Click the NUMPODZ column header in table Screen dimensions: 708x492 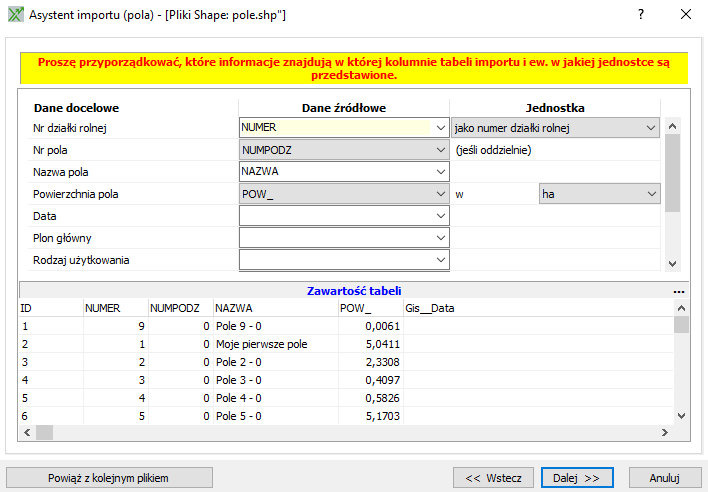click(x=181, y=308)
